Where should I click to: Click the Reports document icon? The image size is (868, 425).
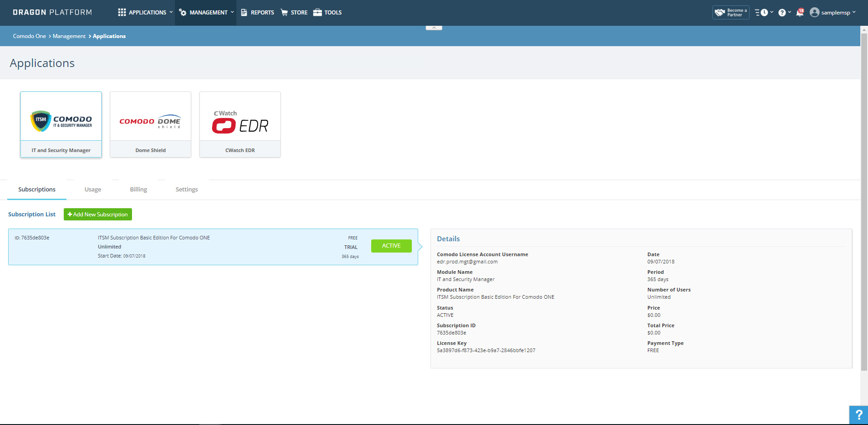244,12
